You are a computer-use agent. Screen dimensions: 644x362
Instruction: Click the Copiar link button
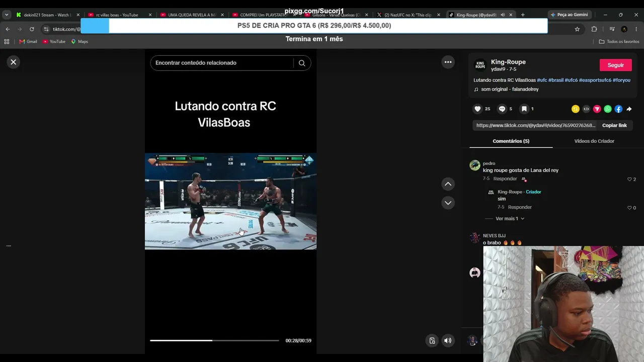click(x=614, y=125)
